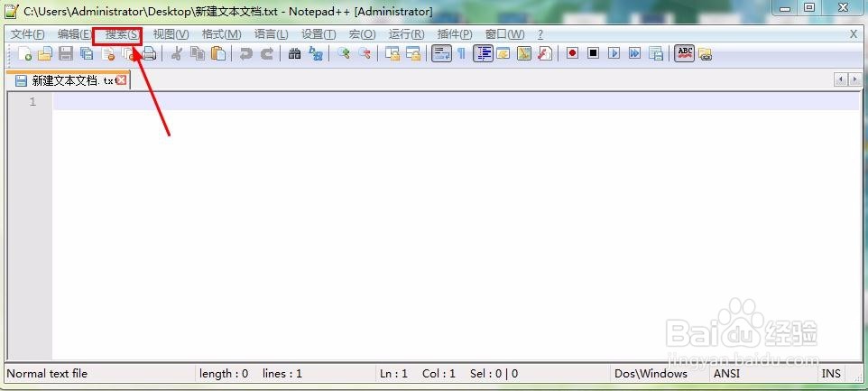Image resolution: width=868 pixels, height=391 pixels.
Task: Click inside the editor on line 1
Action: (457, 101)
